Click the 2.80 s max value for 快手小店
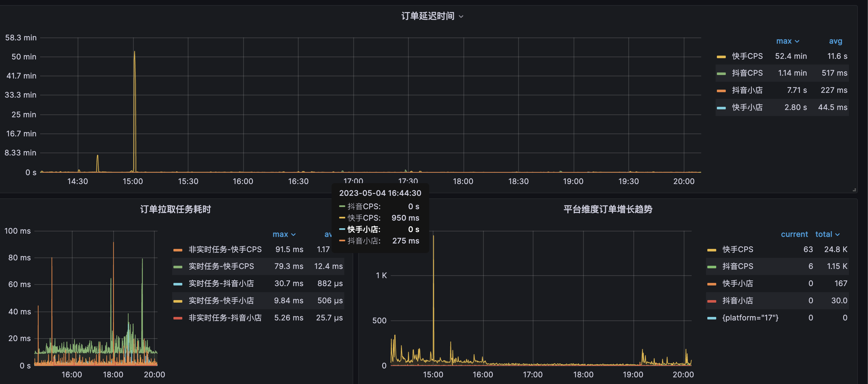This screenshot has height=384, width=868. click(795, 107)
